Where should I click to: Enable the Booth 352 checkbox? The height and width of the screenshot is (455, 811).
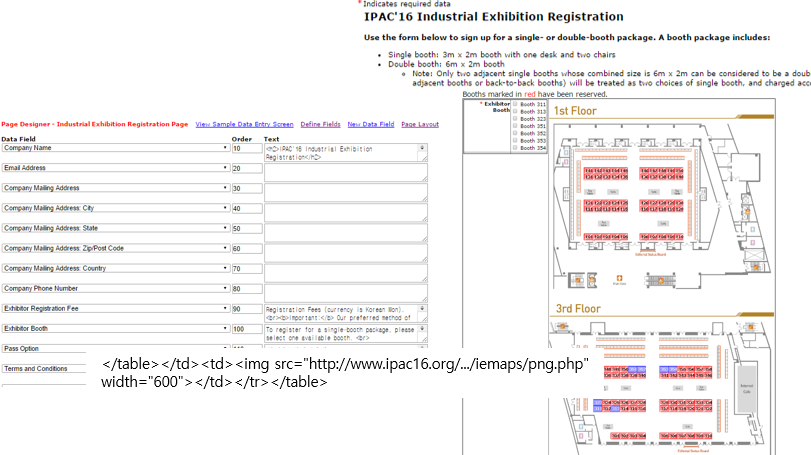(x=515, y=134)
